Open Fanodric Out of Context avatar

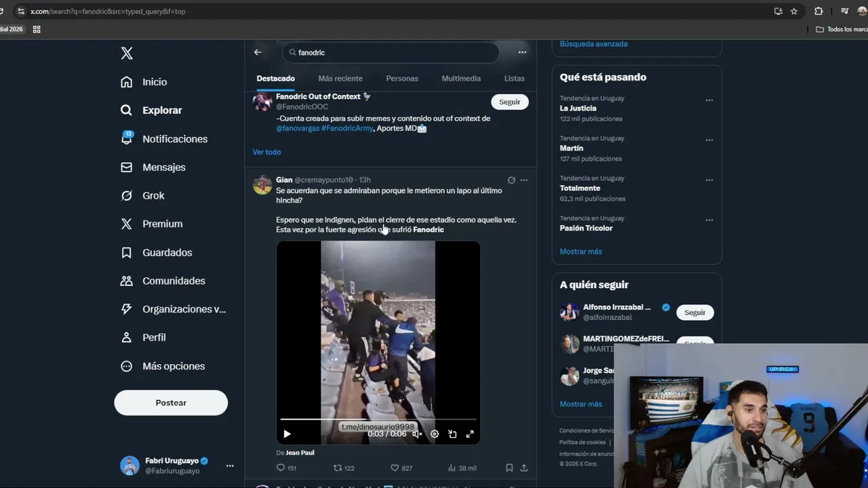(262, 102)
